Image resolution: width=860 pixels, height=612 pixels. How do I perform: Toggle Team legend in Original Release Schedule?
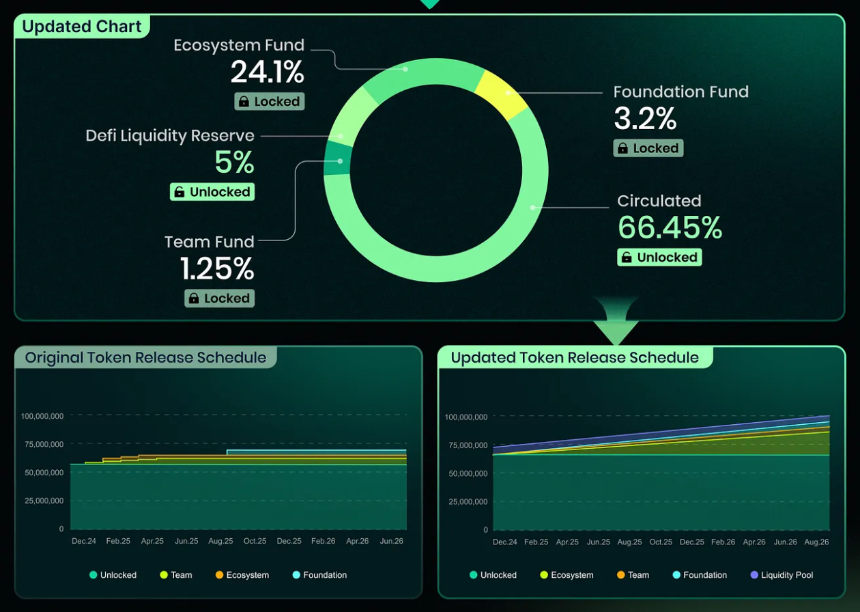pos(176,575)
